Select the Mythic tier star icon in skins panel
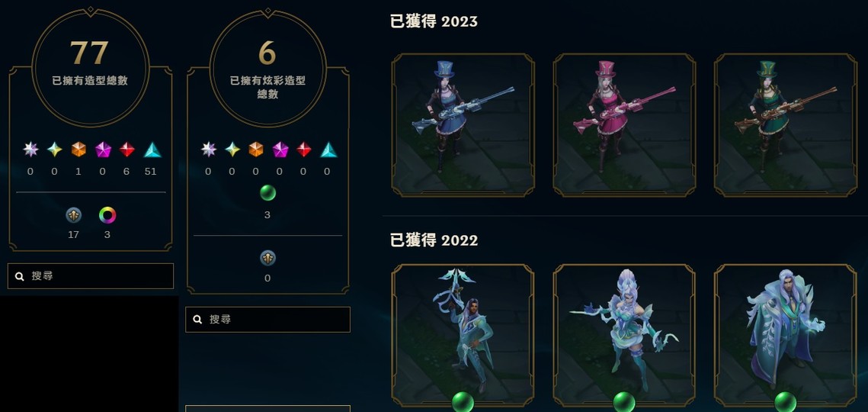The image size is (868, 412). tap(54, 150)
